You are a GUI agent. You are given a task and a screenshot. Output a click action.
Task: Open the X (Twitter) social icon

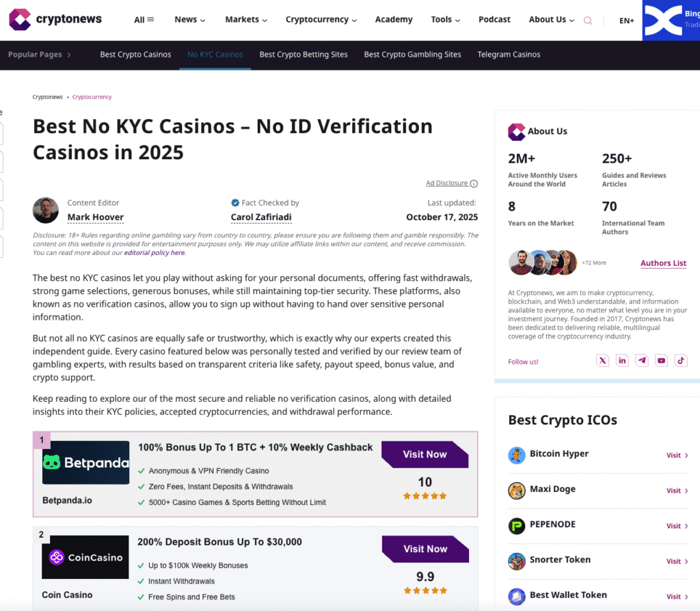[602, 361]
